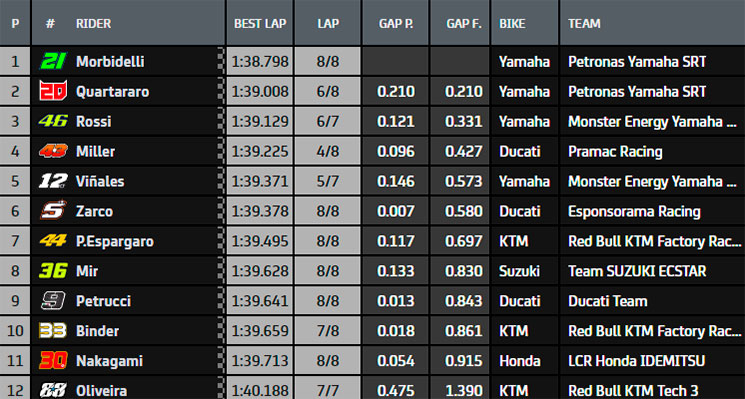Screen dimensions: 745x399
Task: Click Morbidelli's best lap time 1:38.798
Action: [x=260, y=61]
